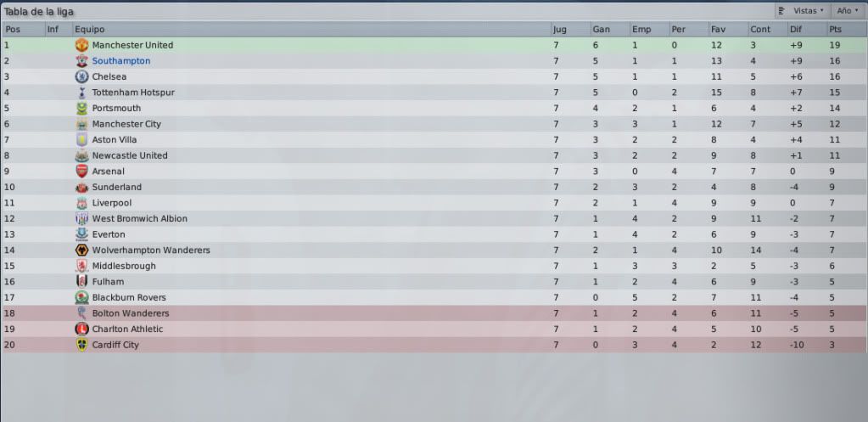The height and width of the screenshot is (422, 868).
Task: Select the Newcastle United table row
Action: tap(434, 155)
